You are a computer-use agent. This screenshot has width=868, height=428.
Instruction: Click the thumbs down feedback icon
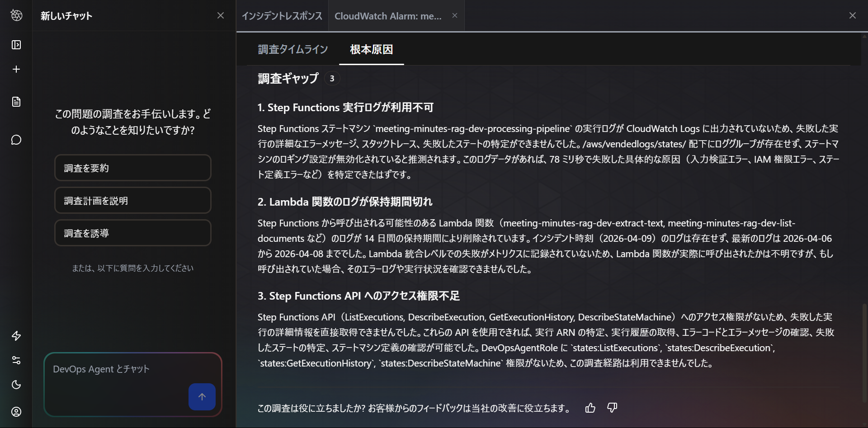coord(612,408)
